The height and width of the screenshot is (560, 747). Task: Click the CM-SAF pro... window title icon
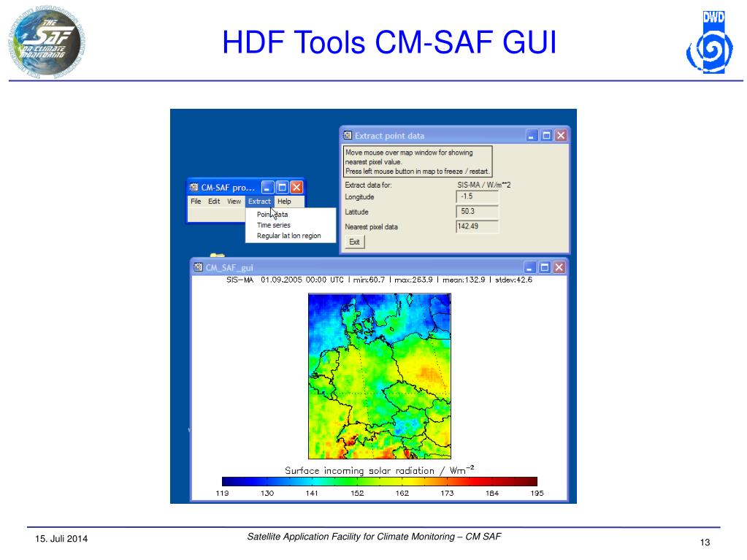(194, 187)
